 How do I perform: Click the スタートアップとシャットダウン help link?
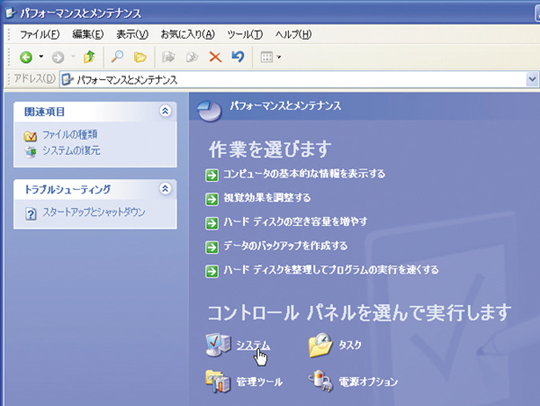[94, 212]
